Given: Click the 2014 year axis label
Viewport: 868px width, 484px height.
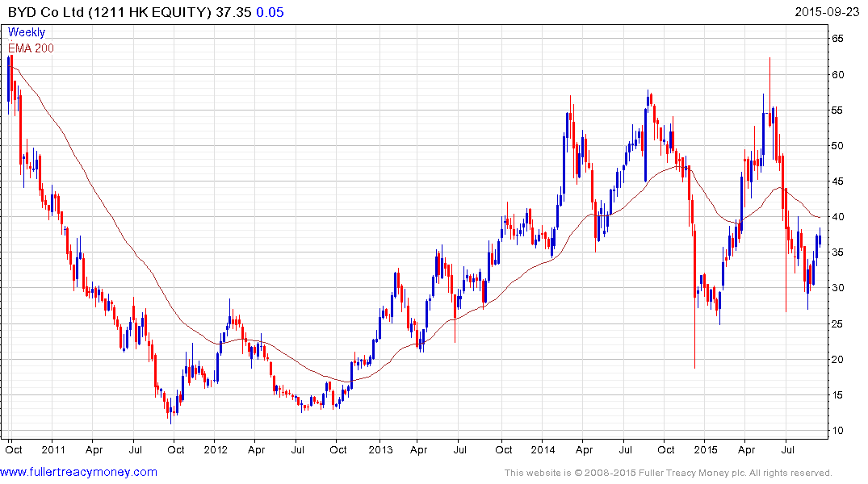Looking at the screenshot, I should pyautogui.click(x=543, y=449).
